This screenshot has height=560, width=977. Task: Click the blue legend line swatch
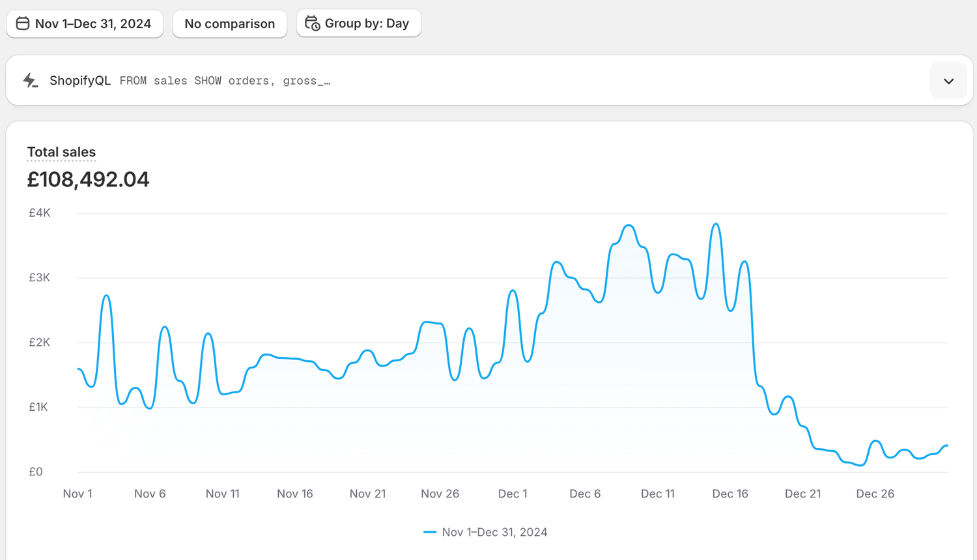(429, 532)
